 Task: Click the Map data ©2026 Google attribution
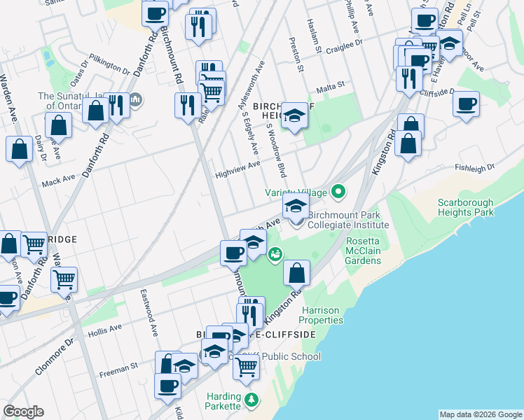(481, 414)
